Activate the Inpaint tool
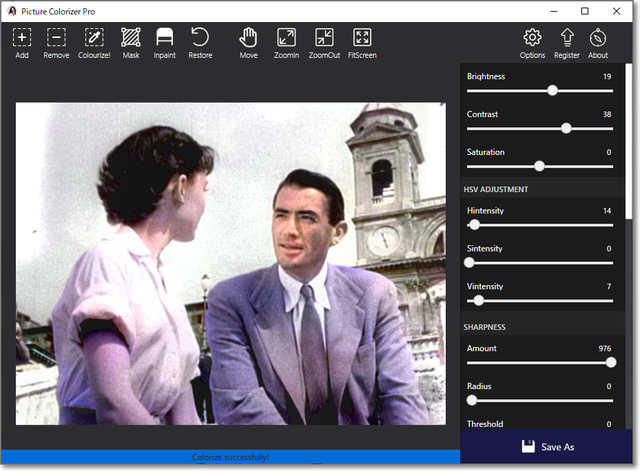 [164, 38]
